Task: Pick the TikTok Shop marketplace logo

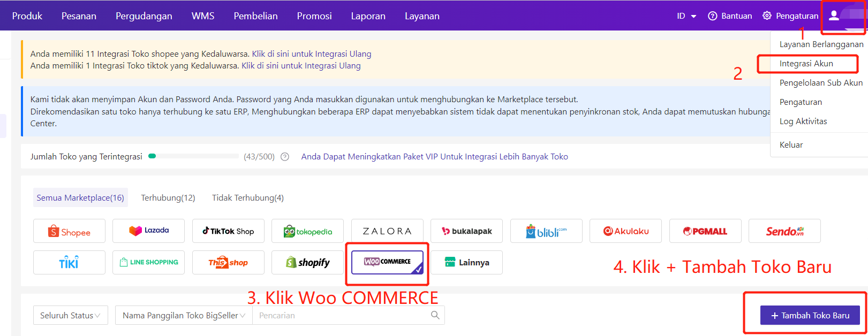Action: (228, 231)
